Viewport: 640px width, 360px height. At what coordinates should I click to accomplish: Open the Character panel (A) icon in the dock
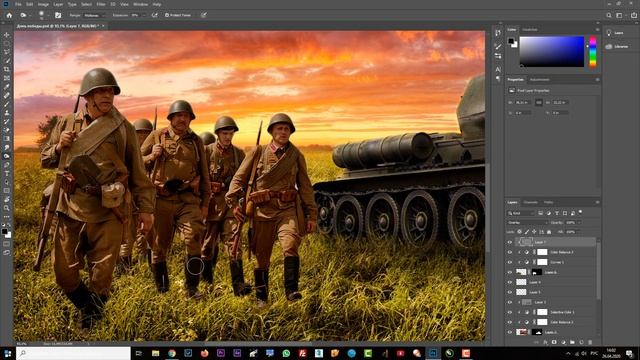[x=498, y=69]
